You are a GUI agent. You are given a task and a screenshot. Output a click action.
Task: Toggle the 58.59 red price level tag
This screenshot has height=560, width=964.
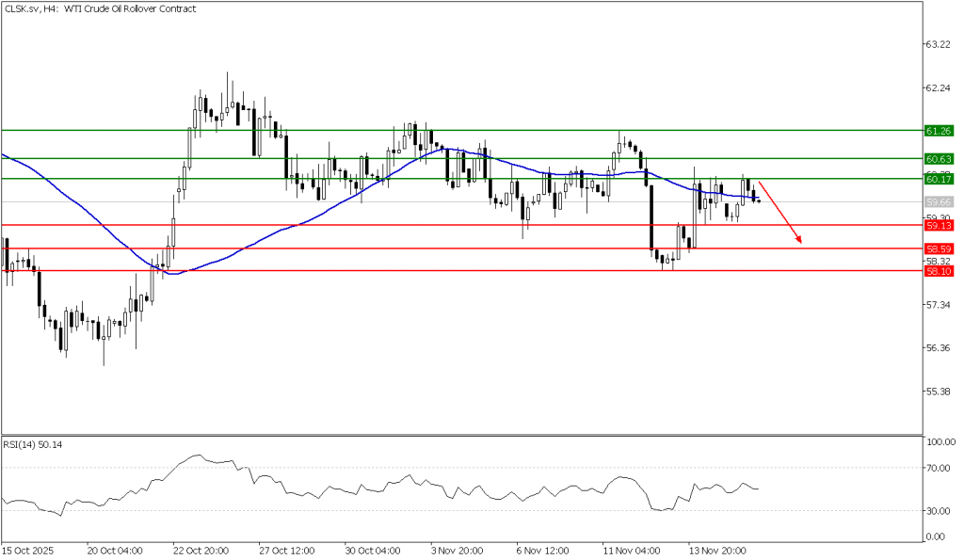point(939,248)
